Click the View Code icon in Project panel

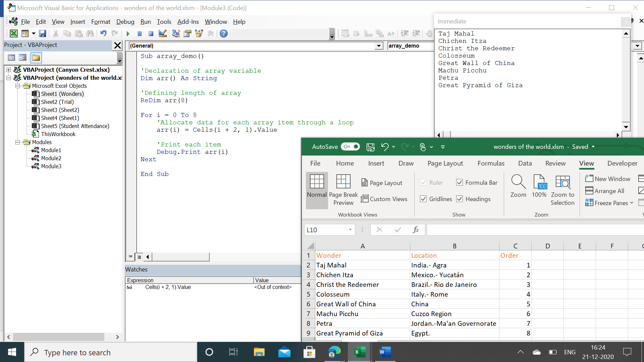click(11, 57)
